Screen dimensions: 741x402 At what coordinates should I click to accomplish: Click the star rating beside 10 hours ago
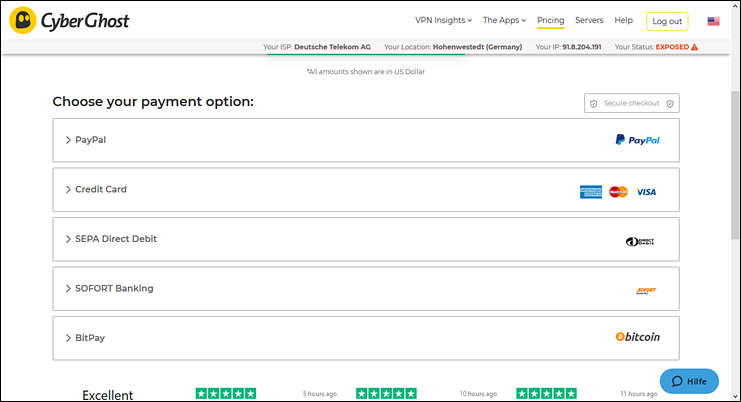[547, 393]
